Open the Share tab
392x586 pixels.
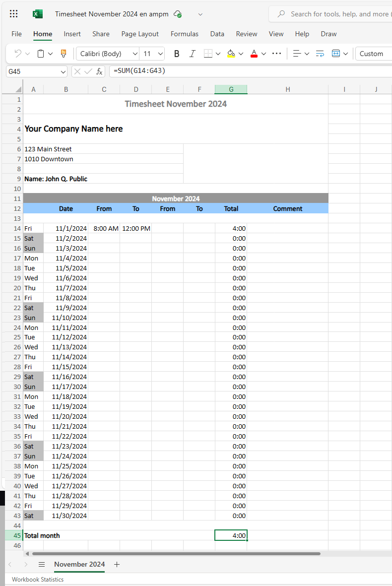pos(101,34)
